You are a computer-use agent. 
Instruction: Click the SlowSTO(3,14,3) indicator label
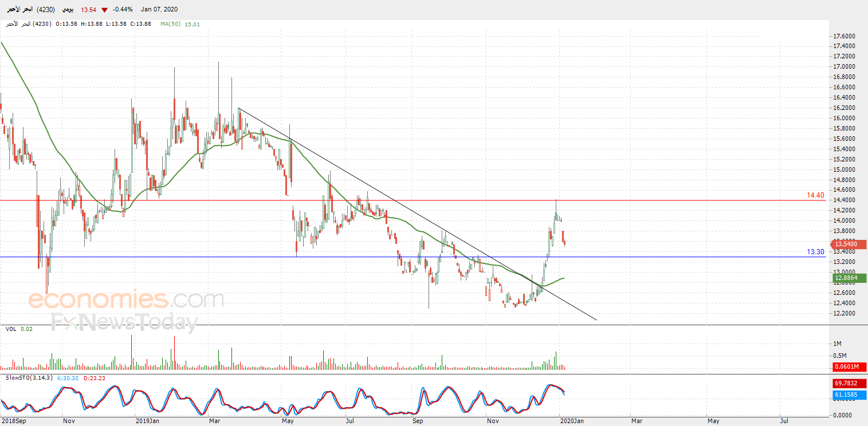pos(29,378)
